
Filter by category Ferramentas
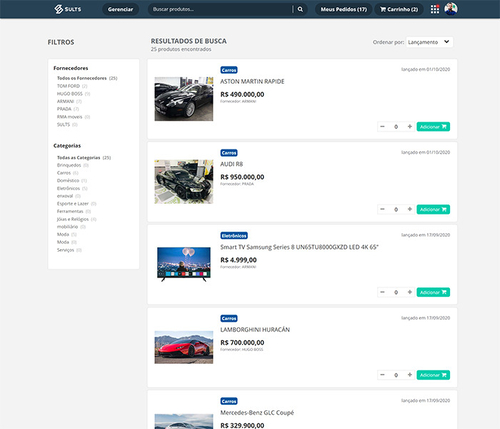(74, 211)
